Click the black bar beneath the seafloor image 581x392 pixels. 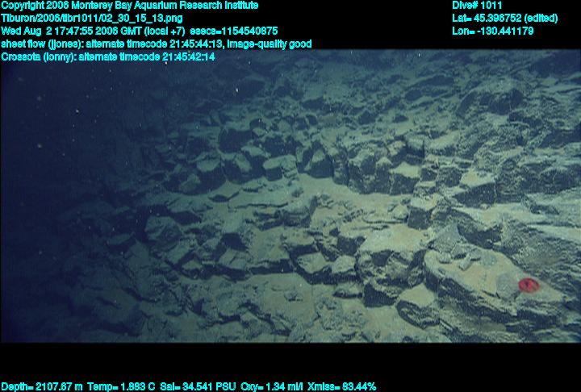(290, 361)
